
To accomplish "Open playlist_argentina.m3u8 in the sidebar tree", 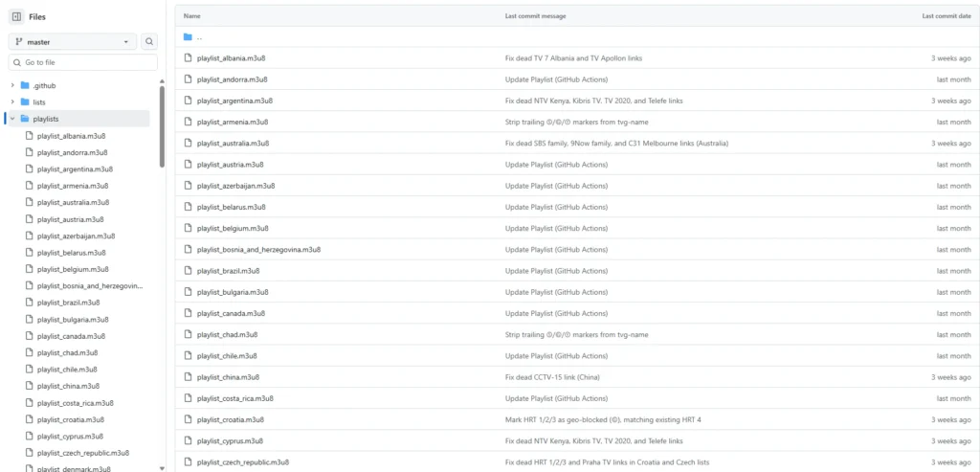I will pyautogui.click(x=75, y=169).
